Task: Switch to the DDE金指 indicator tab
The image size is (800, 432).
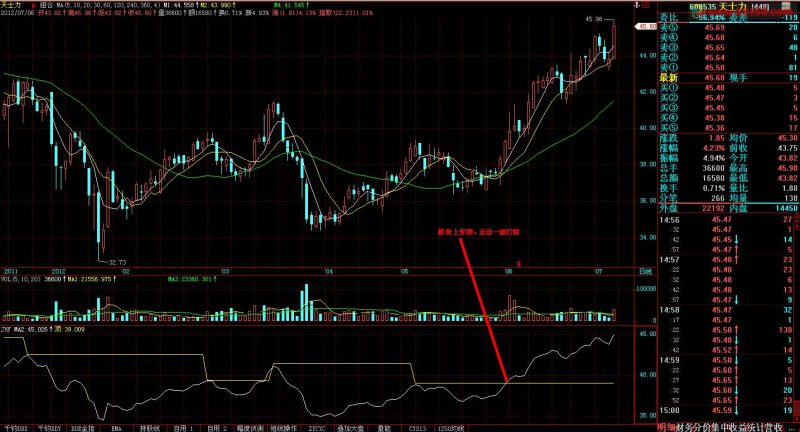Action: tap(83, 428)
